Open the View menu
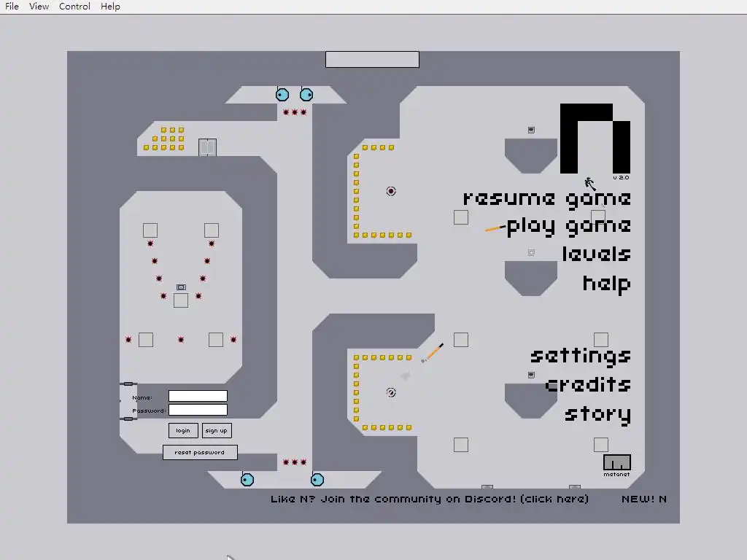The height and width of the screenshot is (560, 747). click(x=39, y=6)
